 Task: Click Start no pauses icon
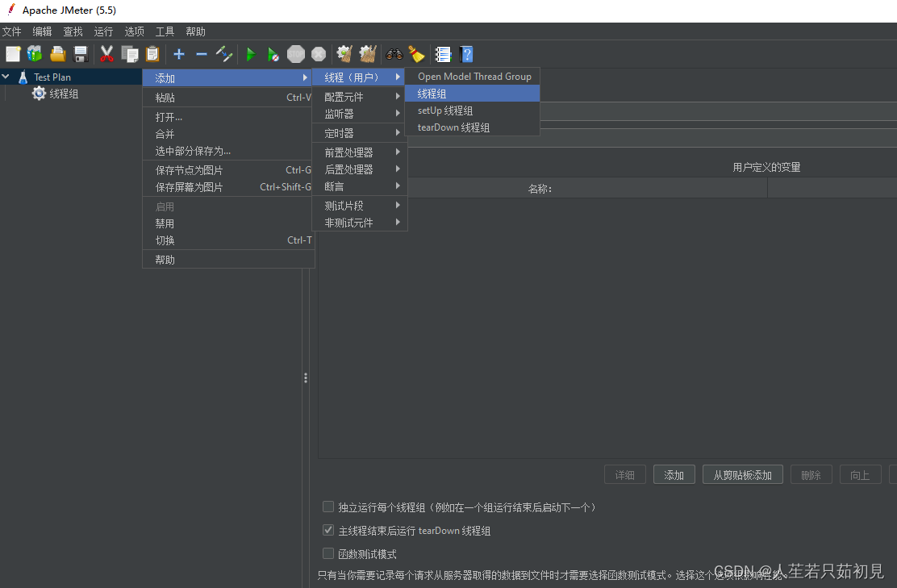(x=273, y=54)
